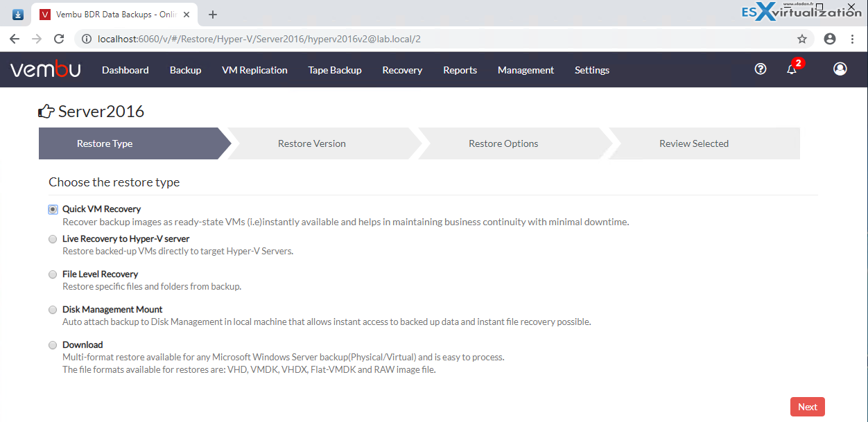
Task: Click the Live Recovery to Hyper-V server label
Action: pos(126,238)
